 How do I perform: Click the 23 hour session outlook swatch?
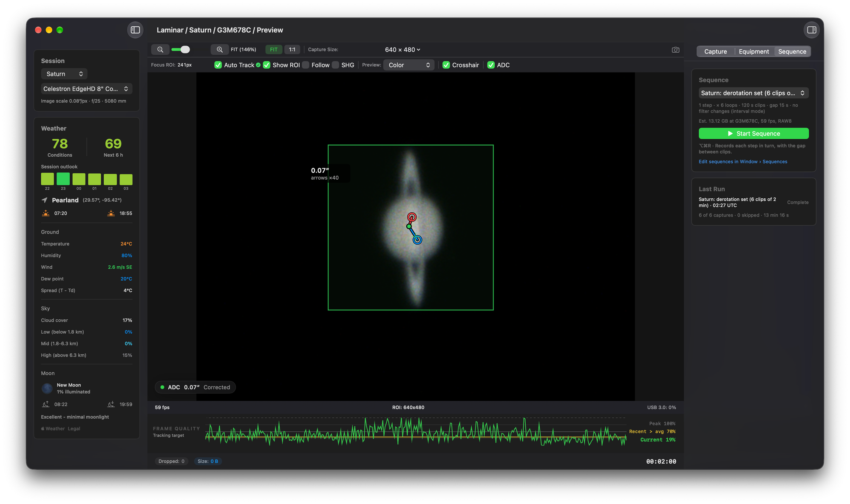[x=63, y=179]
